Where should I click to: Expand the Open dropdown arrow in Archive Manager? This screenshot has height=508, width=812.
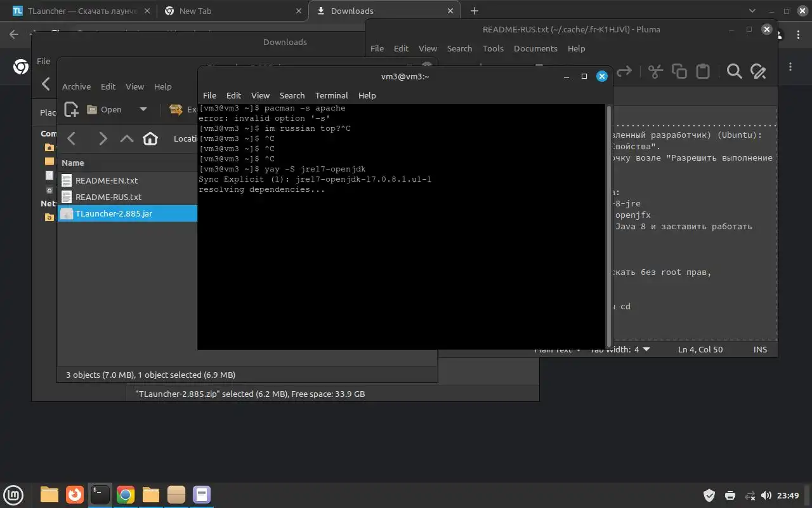pyautogui.click(x=143, y=109)
